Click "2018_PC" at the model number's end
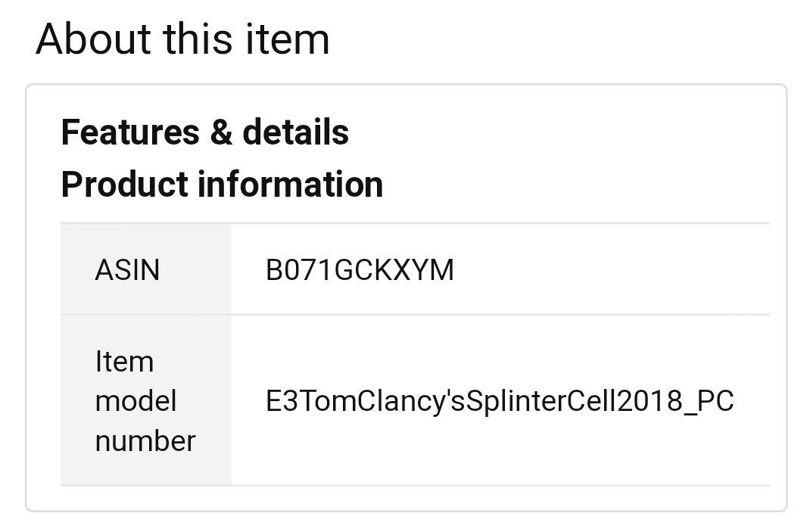This screenshot has height=532, width=810. coord(675,401)
